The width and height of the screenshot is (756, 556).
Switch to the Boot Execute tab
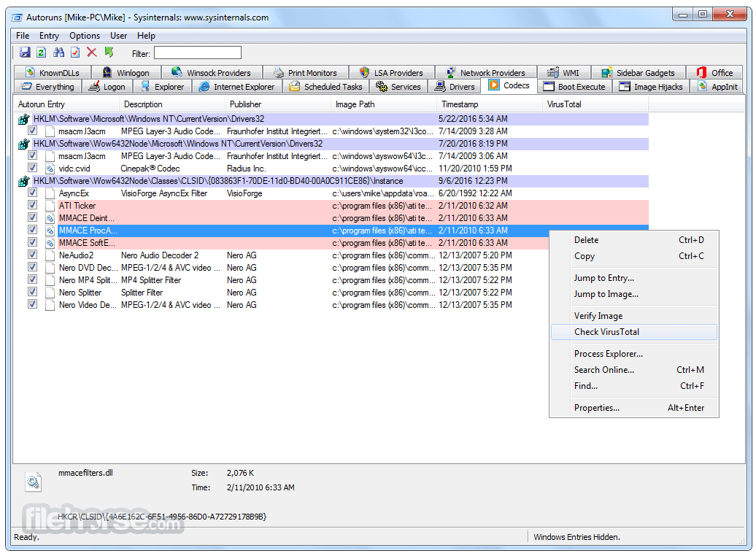click(x=574, y=87)
